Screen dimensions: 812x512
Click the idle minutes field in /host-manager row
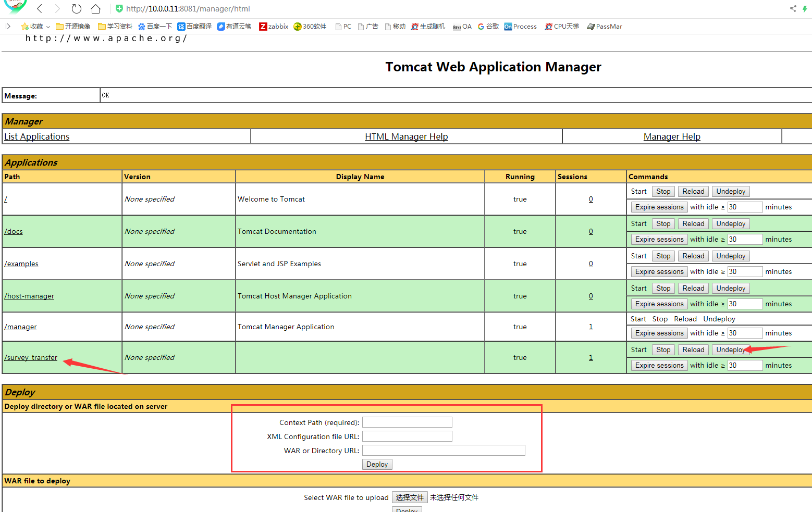pos(745,304)
